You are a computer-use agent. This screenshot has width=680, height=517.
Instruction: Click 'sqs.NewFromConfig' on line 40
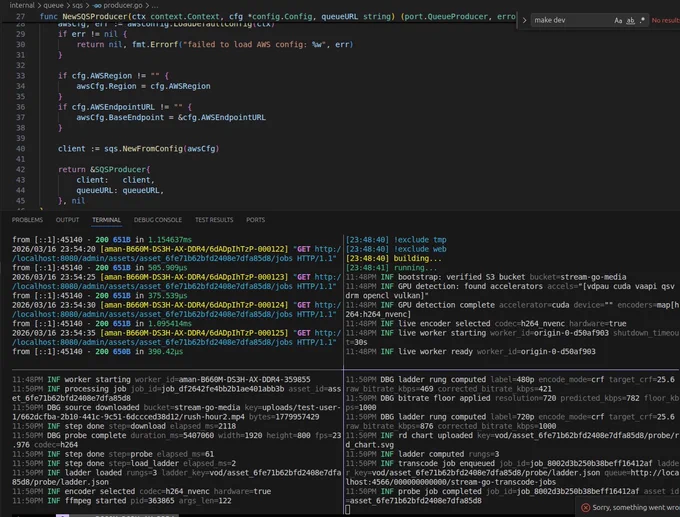(x=144, y=149)
